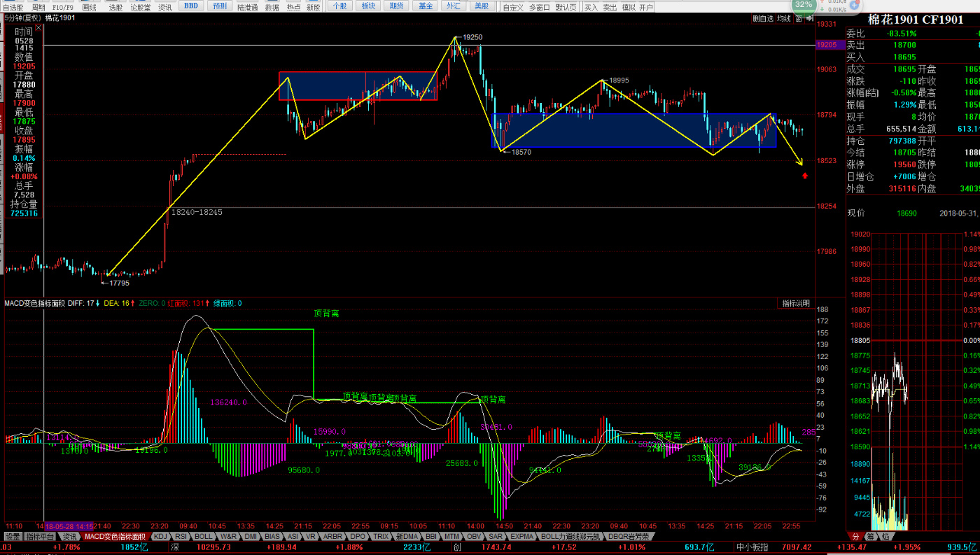Select the DMI indicator tab
Screen dimensions: 980x555
251,537
